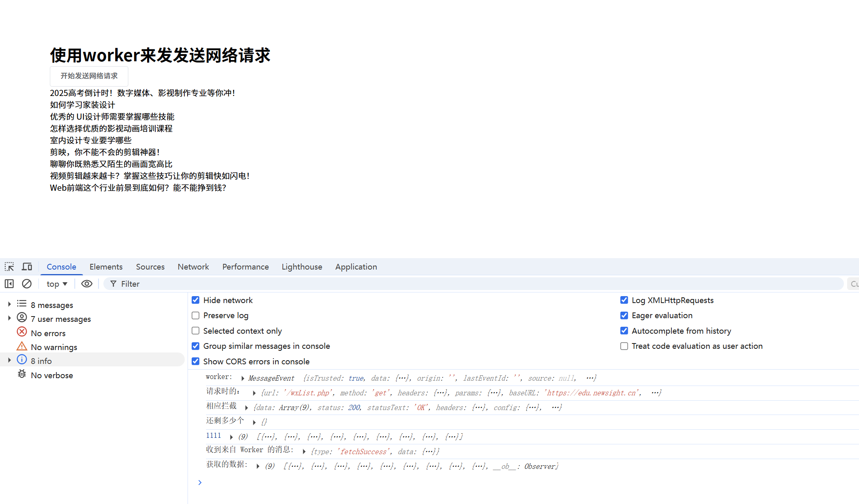Select the No errors filter icon
Image resolution: width=859 pixels, height=504 pixels.
(x=22, y=332)
